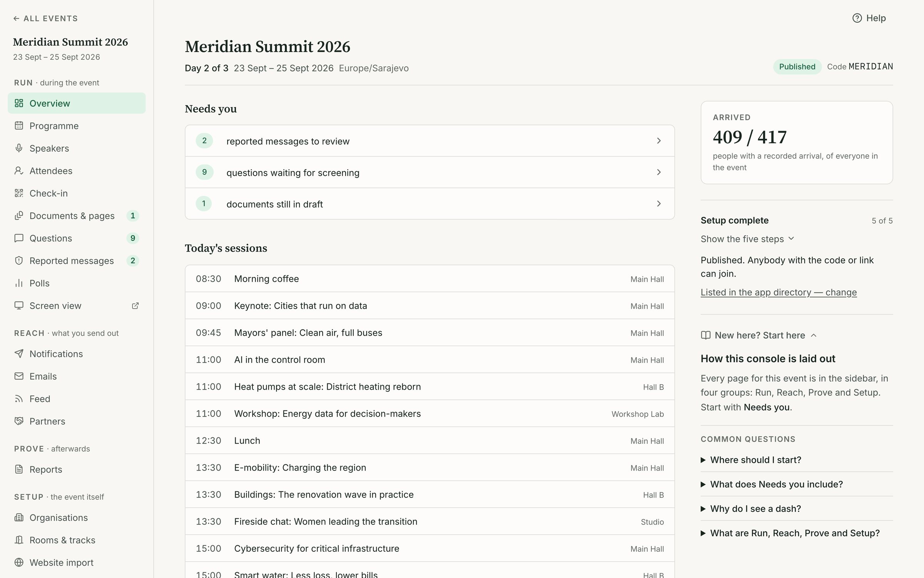Image resolution: width=924 pixels, height=578 pixels.
Task: Open AI in the control room session
Action: tap(430, 360)
